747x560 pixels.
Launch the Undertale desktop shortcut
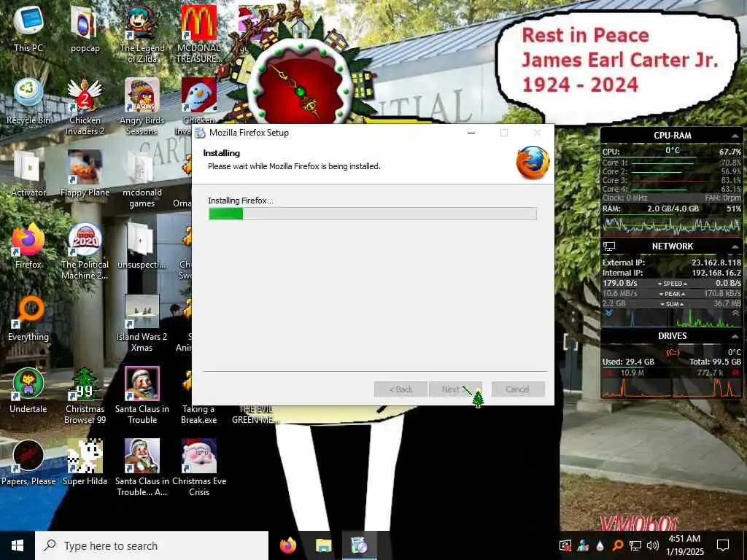pyautogui.click(x=28, y=391)
